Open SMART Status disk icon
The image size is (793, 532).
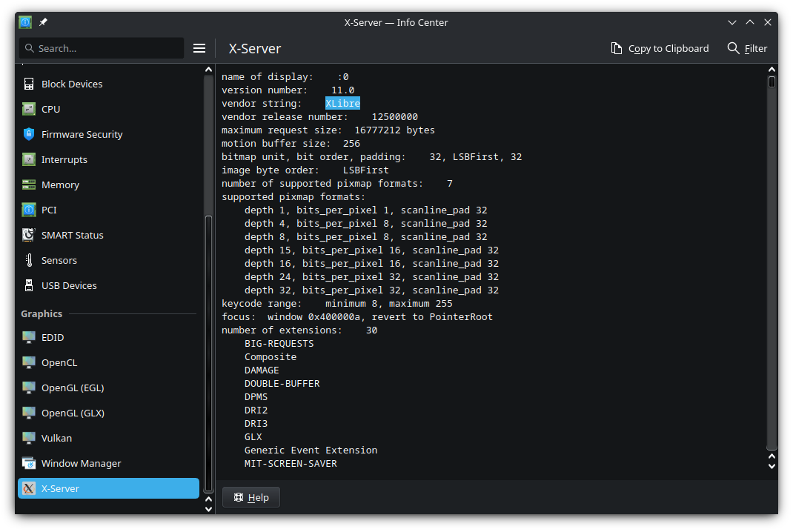point(29,235)
